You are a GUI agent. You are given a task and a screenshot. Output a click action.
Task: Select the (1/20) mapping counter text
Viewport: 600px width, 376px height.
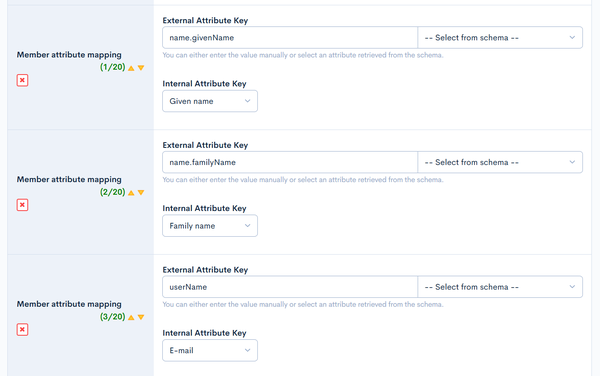[x=112, y=67]
